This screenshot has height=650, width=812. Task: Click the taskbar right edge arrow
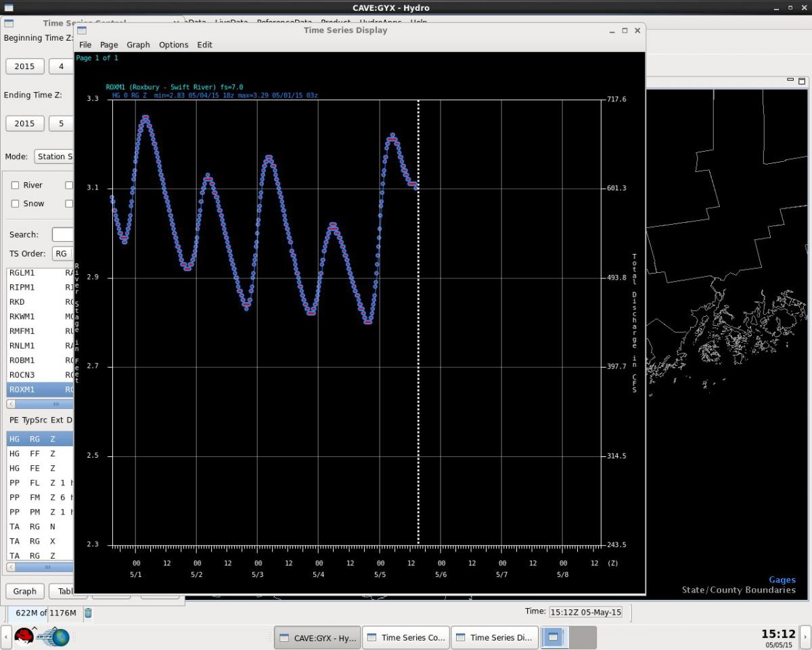click(807, 637)
